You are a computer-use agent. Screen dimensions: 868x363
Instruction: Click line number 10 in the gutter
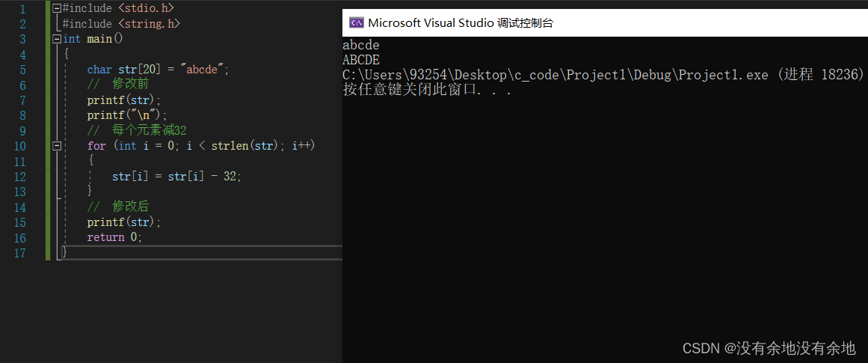20,146
